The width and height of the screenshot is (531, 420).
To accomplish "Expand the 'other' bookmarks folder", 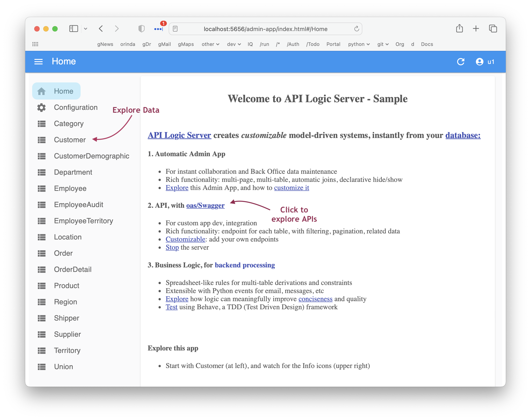I will click(210, 44).
